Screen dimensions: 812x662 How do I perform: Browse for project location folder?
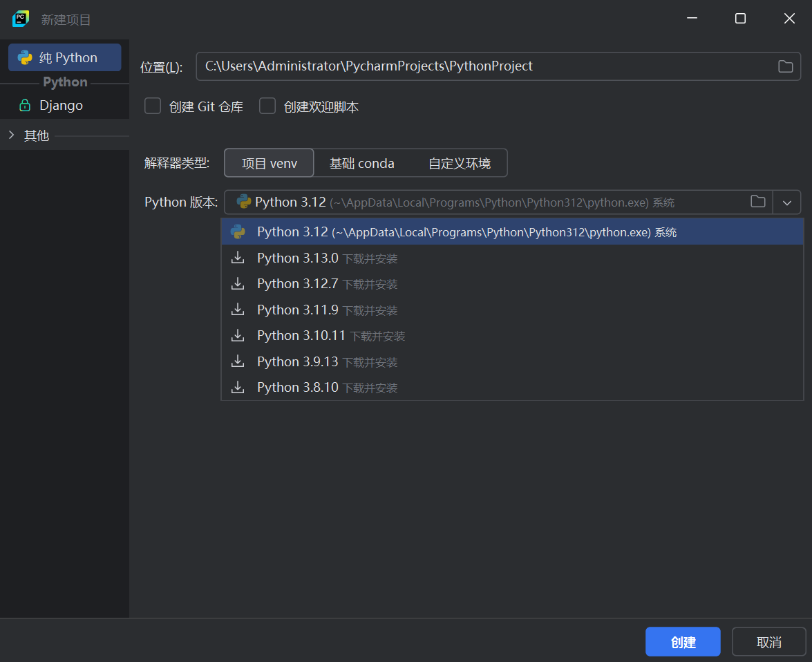pos(785,66)
